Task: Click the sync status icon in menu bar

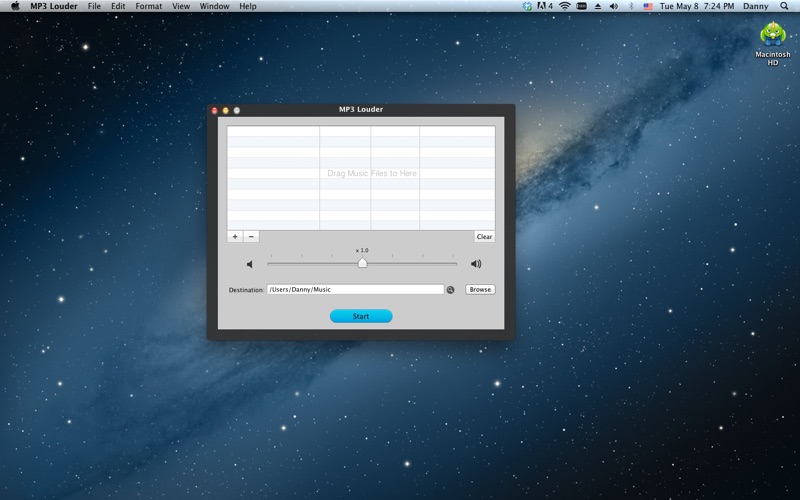Action: click(527, 6)
